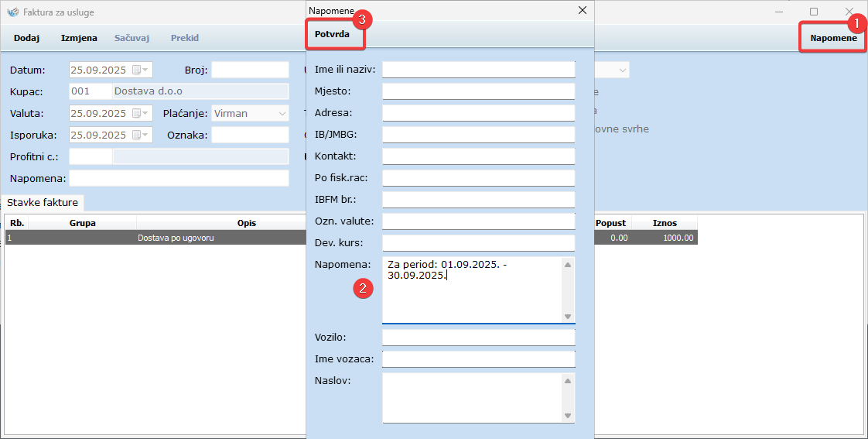Select the Dostava po ugovoru invoice row
Screen dimensions: 868x439
click(176, 238)
